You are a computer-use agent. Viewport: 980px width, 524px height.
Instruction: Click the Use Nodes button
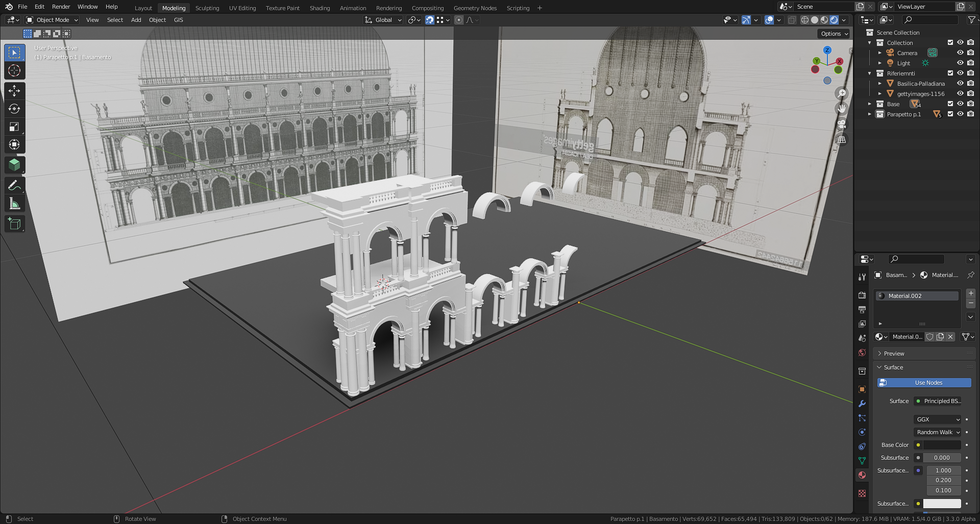[x=924, y=383]
